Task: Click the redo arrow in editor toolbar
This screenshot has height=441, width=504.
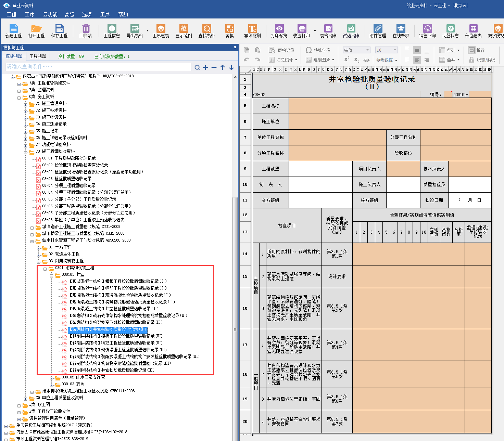Action: [x=257, y=60]
